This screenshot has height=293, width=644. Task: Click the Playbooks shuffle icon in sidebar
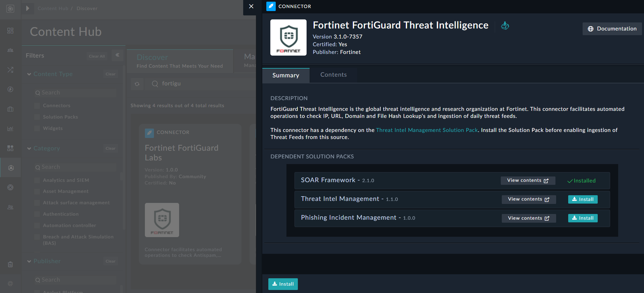coord(10,70)
